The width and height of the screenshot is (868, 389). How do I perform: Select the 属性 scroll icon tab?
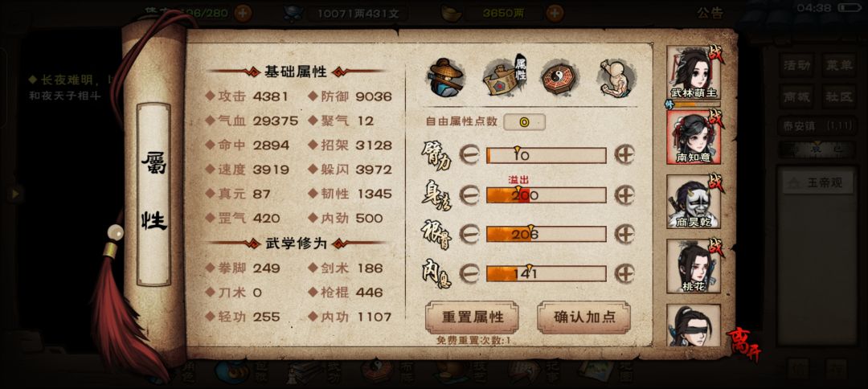click(x=504, y=77)
